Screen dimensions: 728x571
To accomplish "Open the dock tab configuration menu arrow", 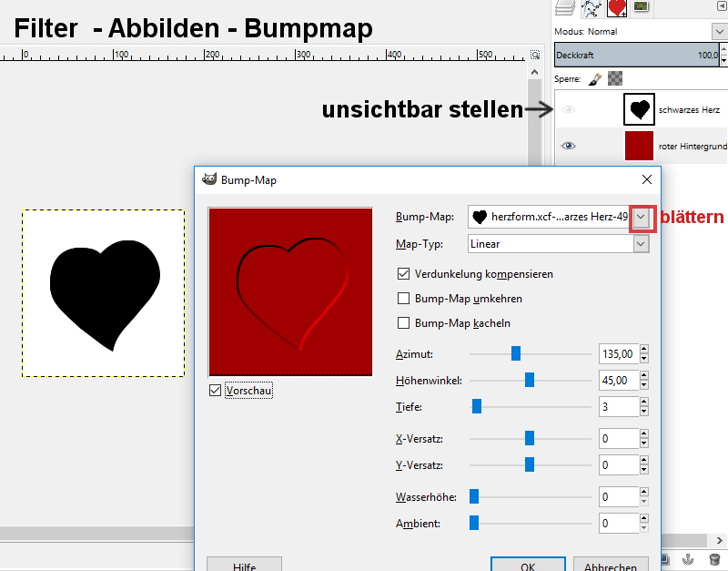I will [722, 6].
